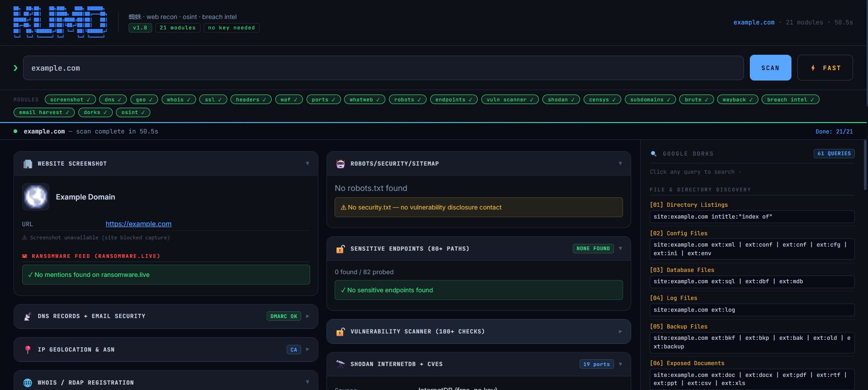The height and width of the screenshot is (390, 868).
Task: Toggle the dorks module chip
Action: click(x=95, y=112)
